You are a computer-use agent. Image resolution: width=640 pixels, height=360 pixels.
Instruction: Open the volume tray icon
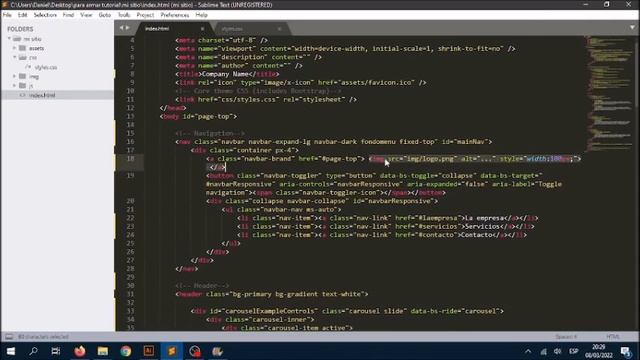(x=558, y=351)
